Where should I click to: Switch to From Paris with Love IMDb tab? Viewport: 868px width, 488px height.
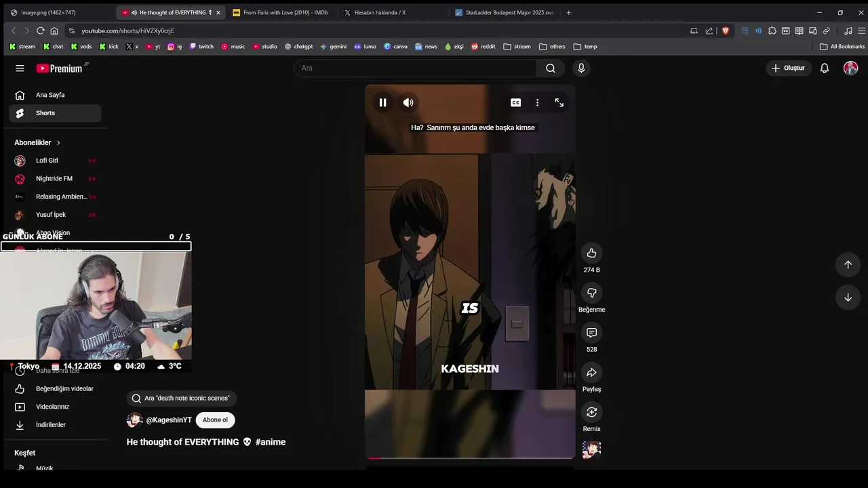[x=281, y=12]
